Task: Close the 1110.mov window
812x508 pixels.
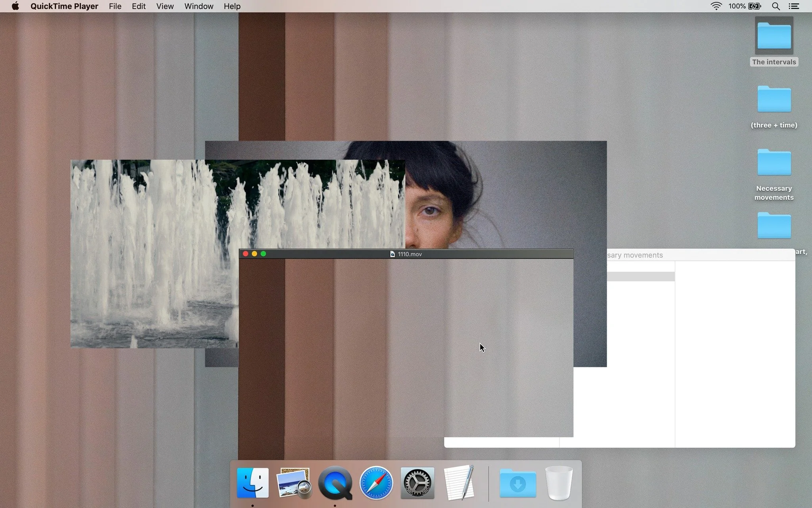Action: tap(245, 254)
